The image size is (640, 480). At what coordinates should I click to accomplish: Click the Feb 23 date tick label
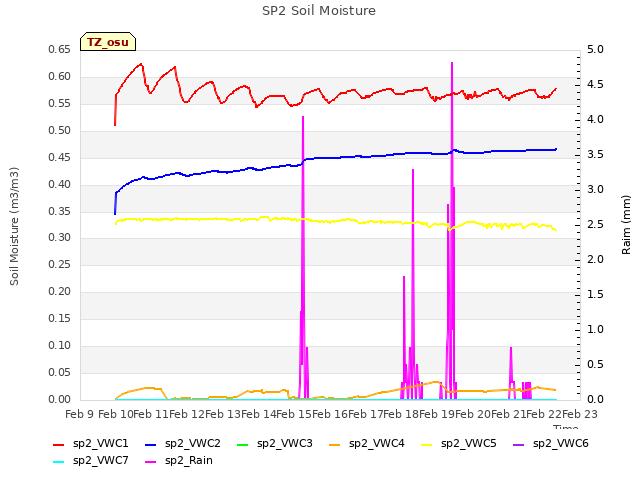(x=580, y=415)
